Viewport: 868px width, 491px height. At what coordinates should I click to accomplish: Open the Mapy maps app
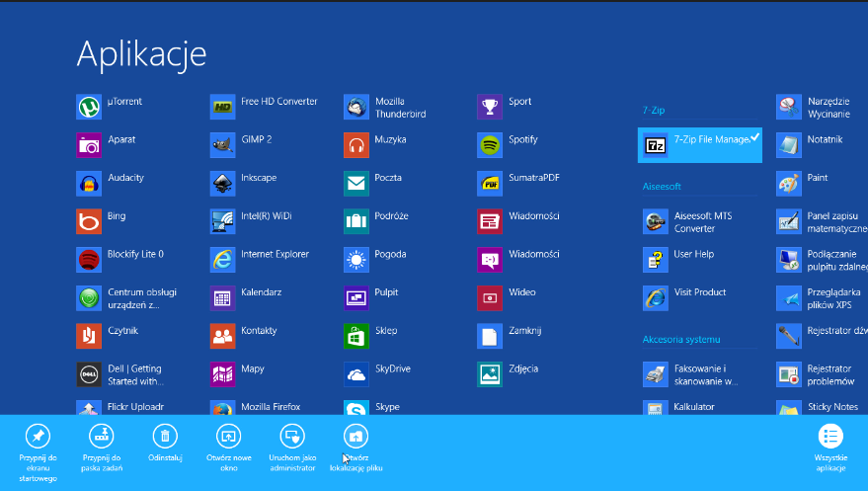click(x=222, y=374)
